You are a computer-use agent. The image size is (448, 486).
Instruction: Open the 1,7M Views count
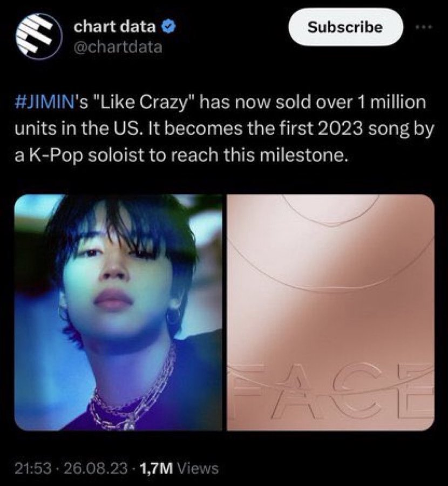coord(179,468)
